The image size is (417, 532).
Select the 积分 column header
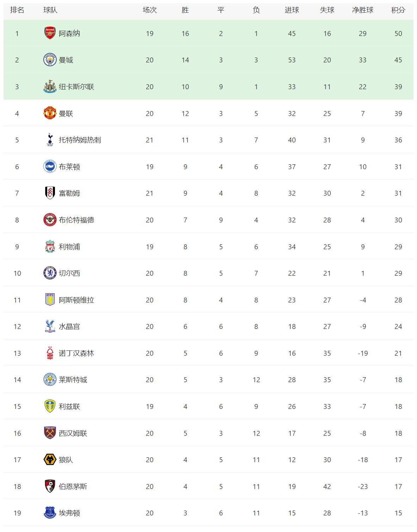398,10
